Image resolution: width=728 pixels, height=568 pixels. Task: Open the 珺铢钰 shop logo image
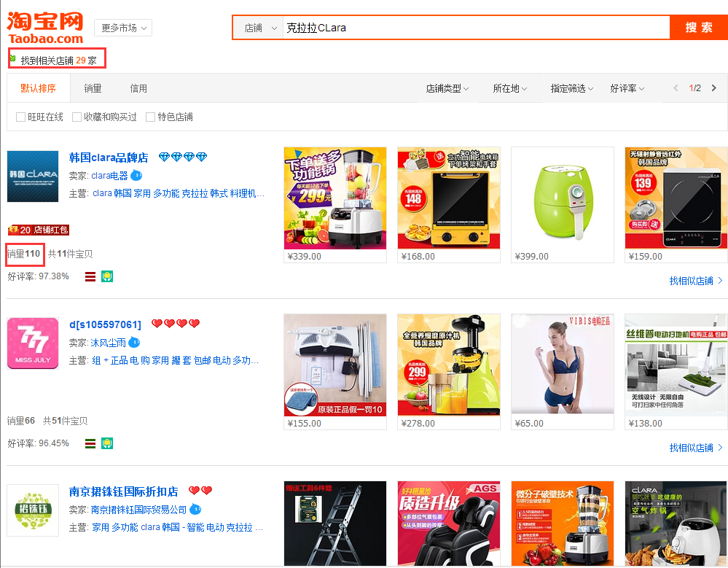click(x=33, y=510)
